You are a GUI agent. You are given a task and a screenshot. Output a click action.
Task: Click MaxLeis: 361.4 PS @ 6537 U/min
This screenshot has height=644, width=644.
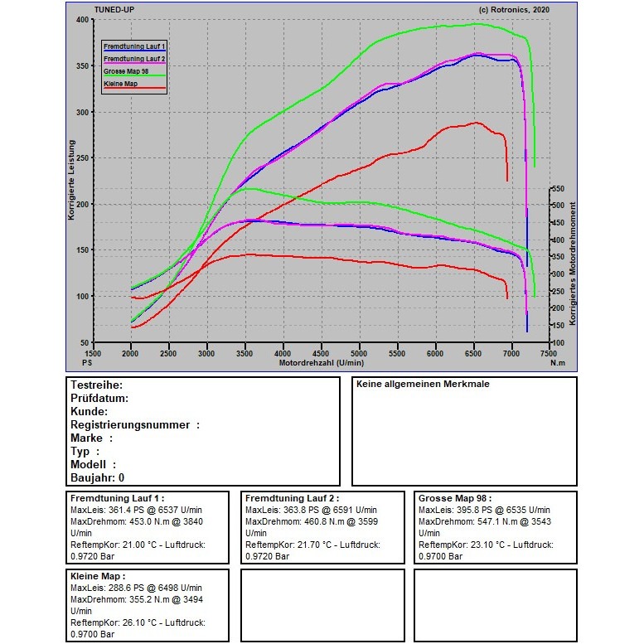click(x=136, y=510)
